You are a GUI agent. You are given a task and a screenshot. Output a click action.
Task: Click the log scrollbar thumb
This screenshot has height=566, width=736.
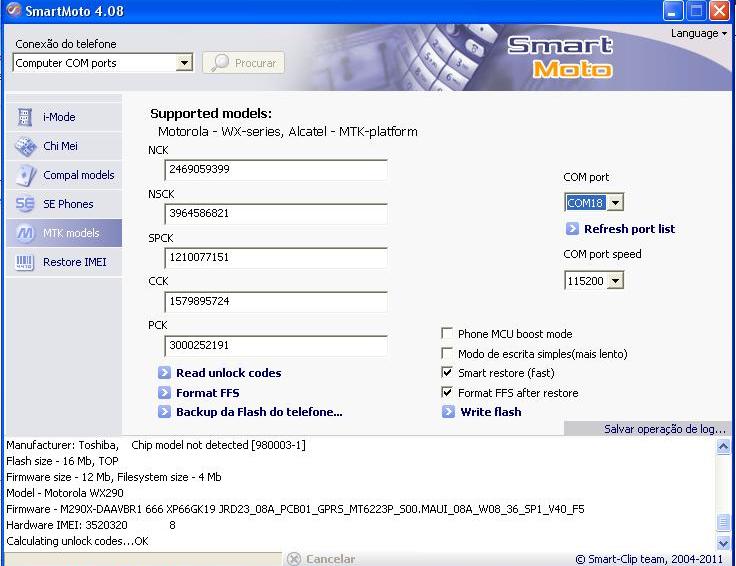(723, 522)
